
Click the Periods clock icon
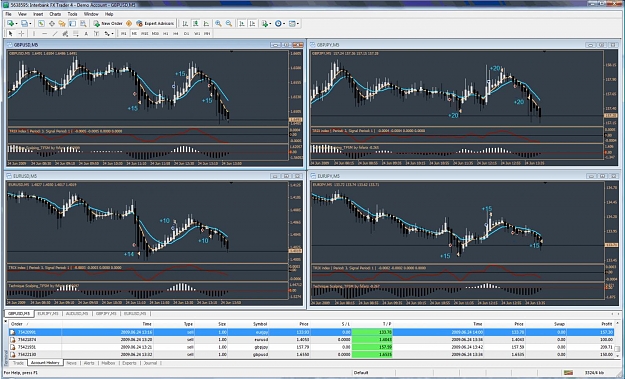pyautogui.click(x=278, y=24)
